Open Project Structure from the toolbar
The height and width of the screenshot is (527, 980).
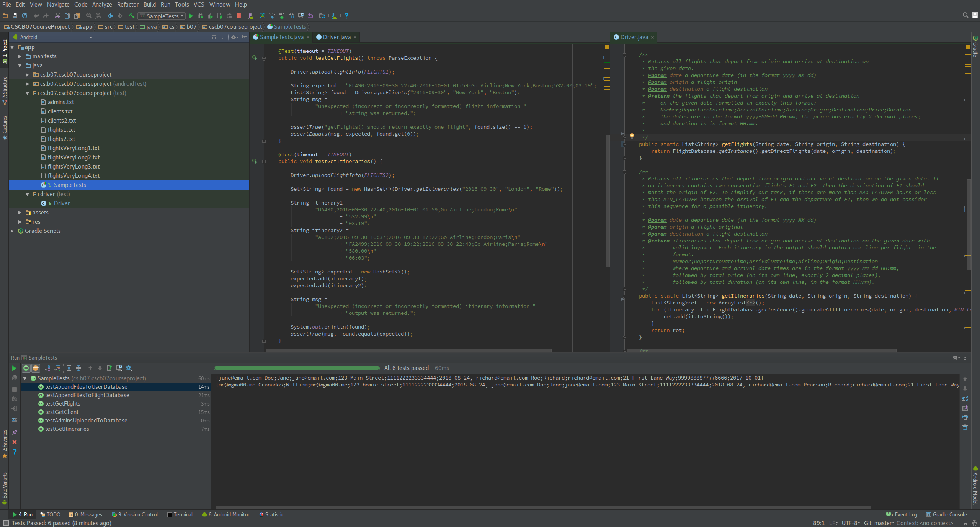[322, 16]
